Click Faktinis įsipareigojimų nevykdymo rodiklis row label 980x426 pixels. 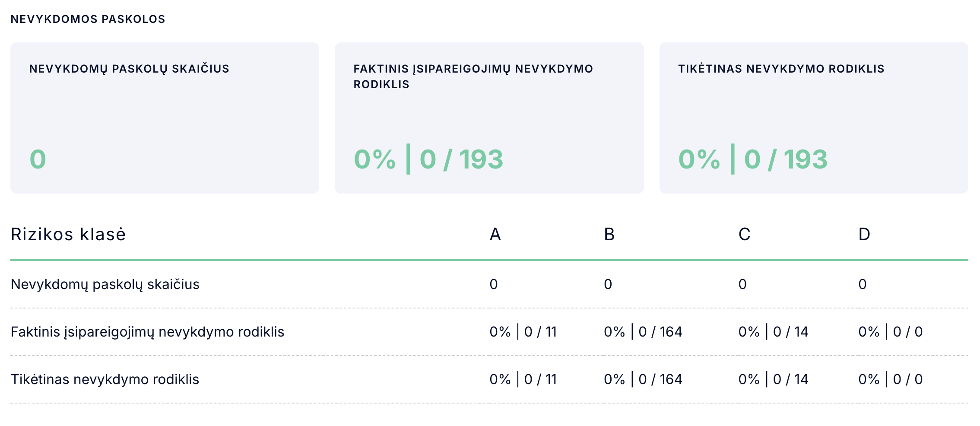147,332
